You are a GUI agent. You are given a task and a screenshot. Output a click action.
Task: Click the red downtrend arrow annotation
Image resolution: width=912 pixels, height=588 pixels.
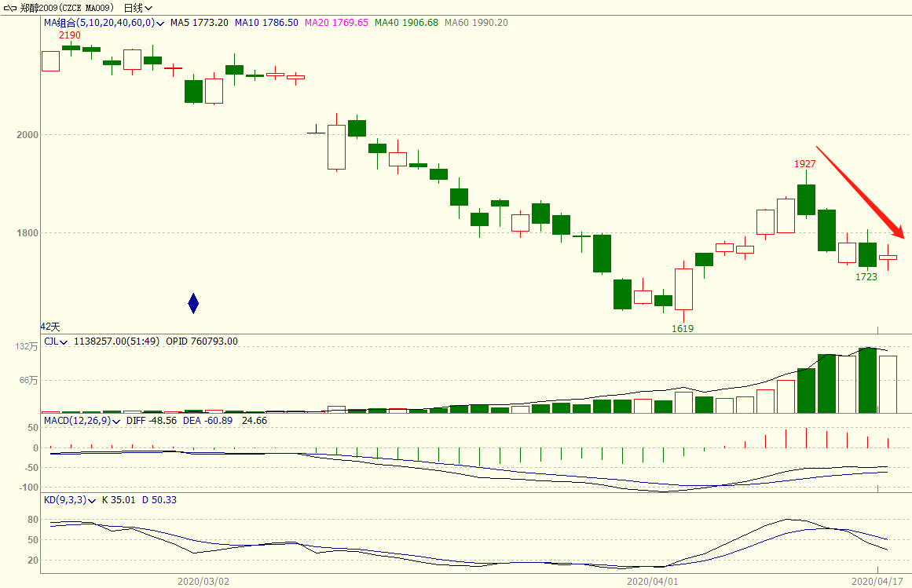tap(859, 191)
